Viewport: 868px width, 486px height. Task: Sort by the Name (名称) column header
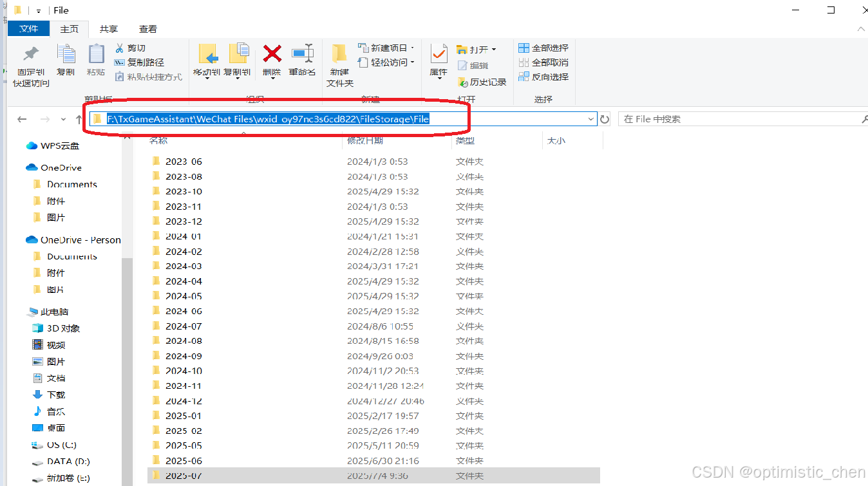click(158, 140)
